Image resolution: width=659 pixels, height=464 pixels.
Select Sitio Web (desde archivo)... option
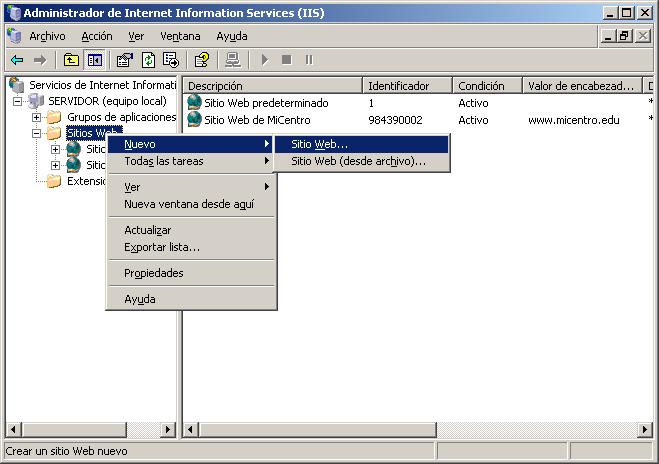pos(361,161)
